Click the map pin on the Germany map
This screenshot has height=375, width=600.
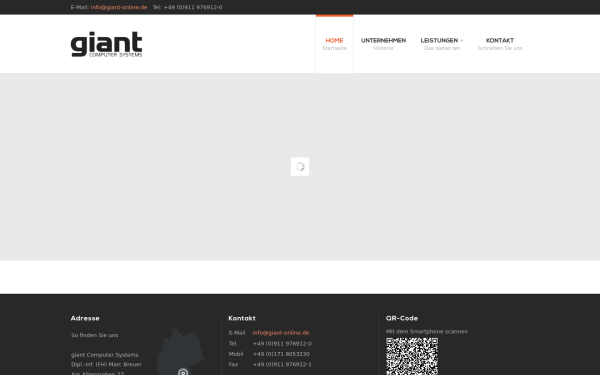[183, 372]
